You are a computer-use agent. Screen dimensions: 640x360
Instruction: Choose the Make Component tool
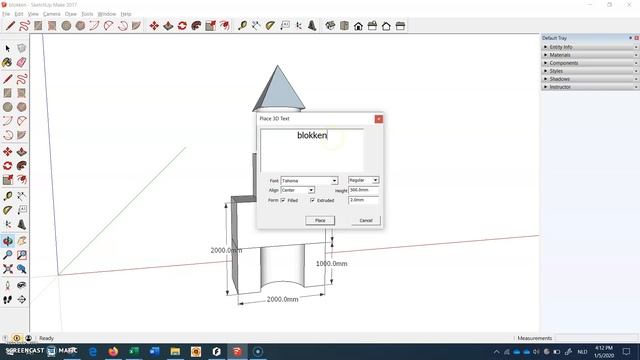(22, 49)
